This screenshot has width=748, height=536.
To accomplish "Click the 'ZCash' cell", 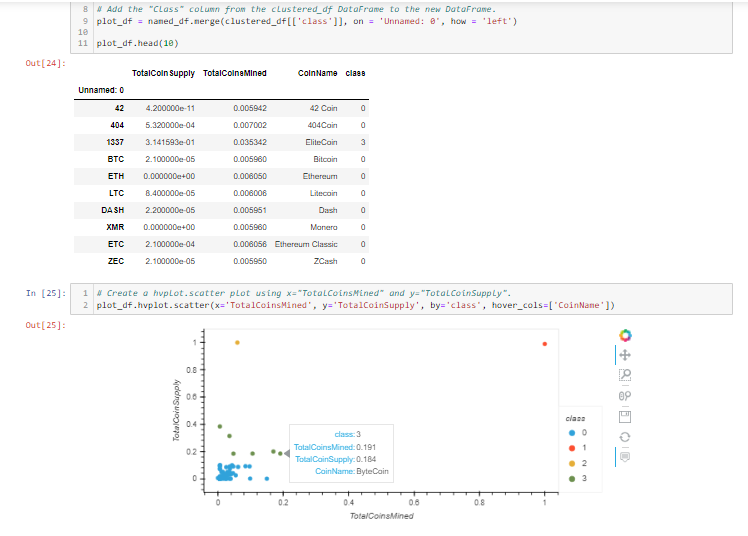I will [325, 261].
